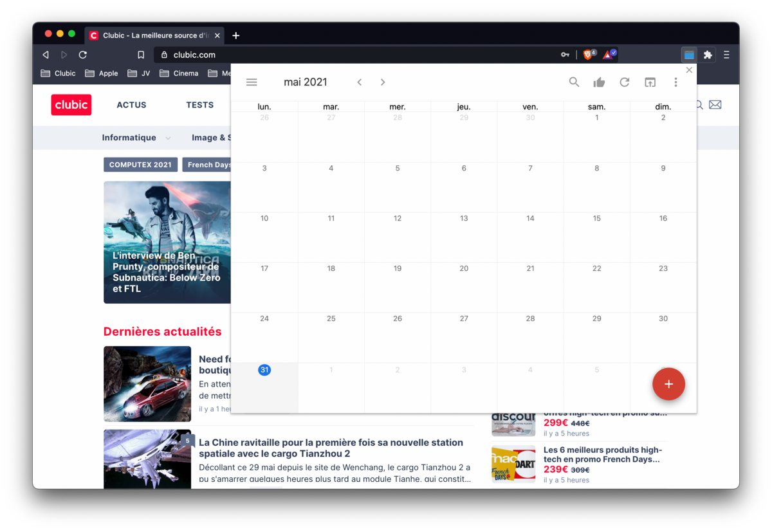This screenshot has height=532, width=772.
Task: Refresh the calendar
Action: [624, 82]
